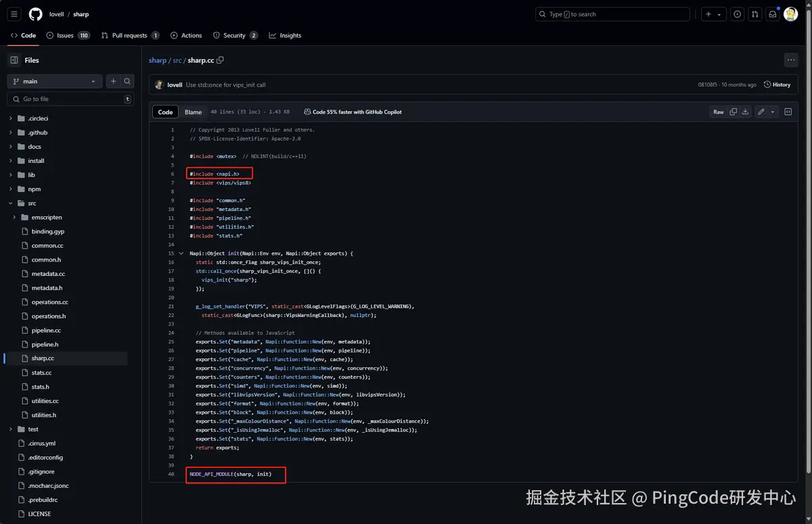Copy raw file contents icon

point(734,112)
